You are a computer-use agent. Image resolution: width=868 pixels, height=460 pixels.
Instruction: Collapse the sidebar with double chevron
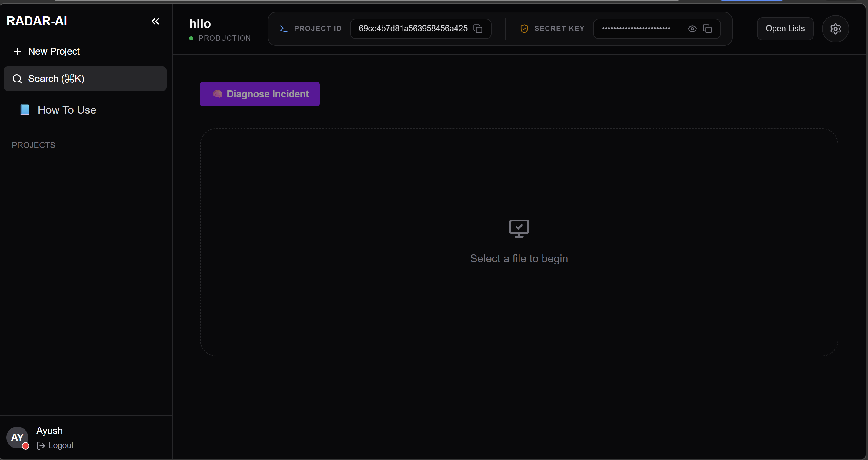(x=155, y=22)
